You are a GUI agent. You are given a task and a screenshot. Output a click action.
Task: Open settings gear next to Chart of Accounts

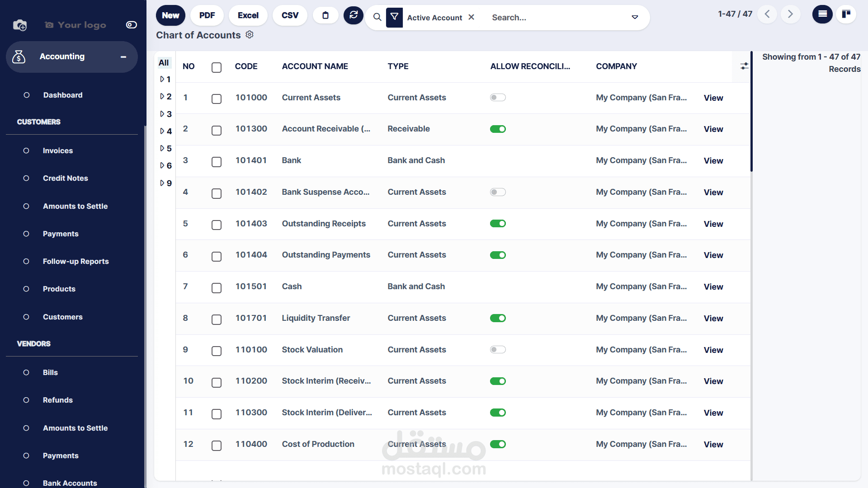click(x=250, y=35)
